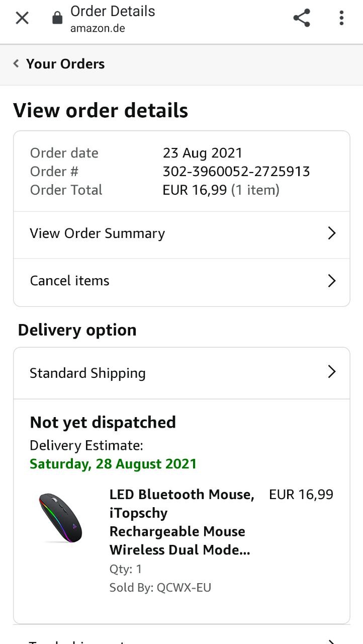Viewport: 363px width, 644px height.
Task: Tap the Saturday, 28 August 2021 delivery date
Action: coord(113,464)
